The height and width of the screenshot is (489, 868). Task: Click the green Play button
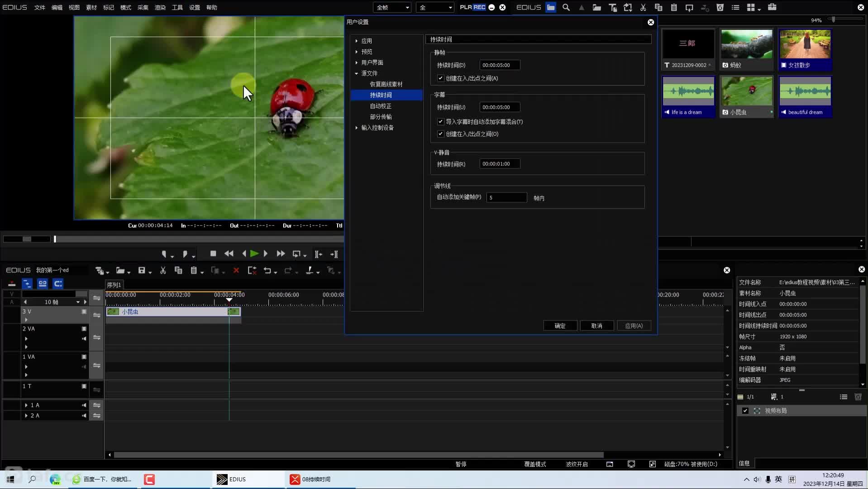point(254,254)
